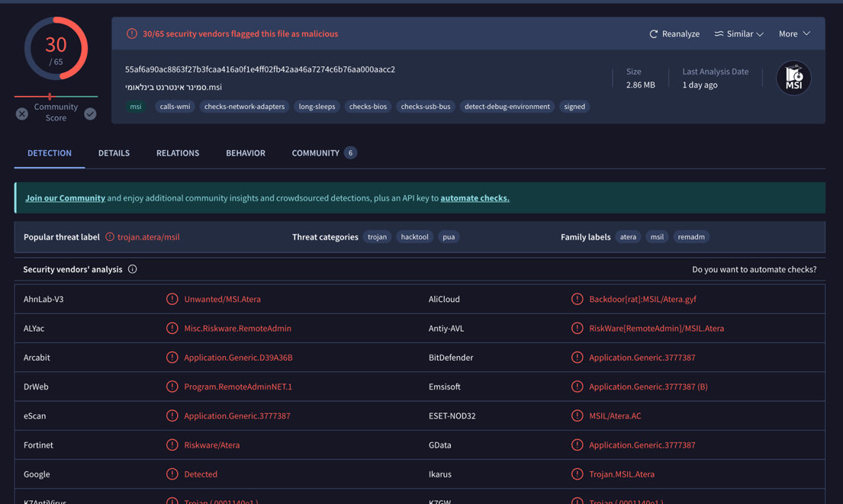Click the popular threat label warning icon
This screenshot has height=504, width=843.
[110, 237]
